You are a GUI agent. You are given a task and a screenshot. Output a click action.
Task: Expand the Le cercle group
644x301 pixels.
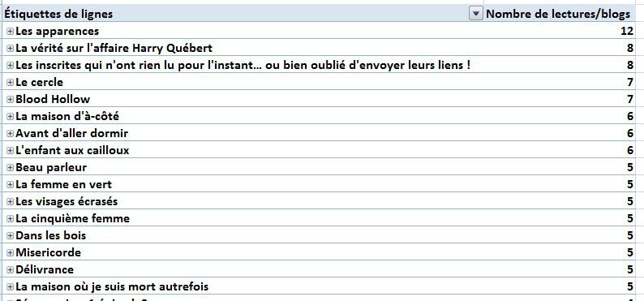click(11, 83)
